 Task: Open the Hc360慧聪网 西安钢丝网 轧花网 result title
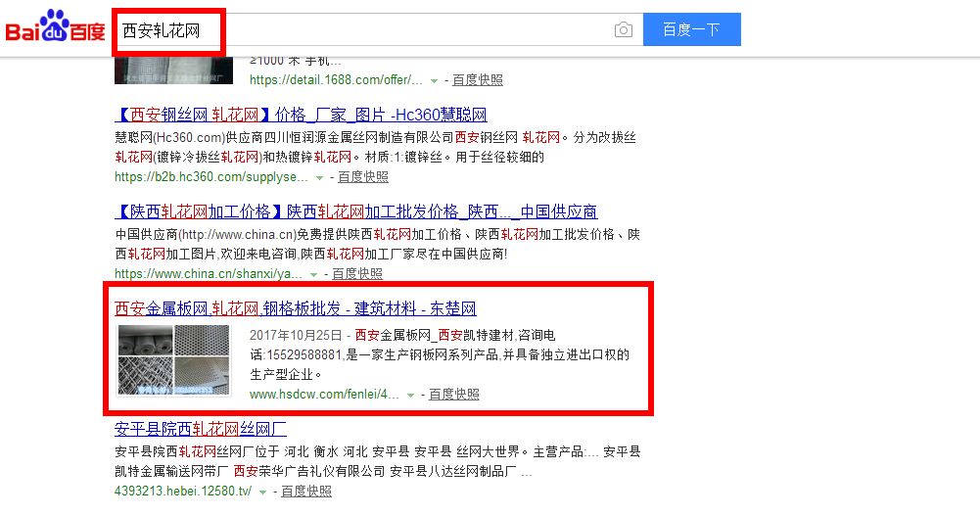click(301, 115)
